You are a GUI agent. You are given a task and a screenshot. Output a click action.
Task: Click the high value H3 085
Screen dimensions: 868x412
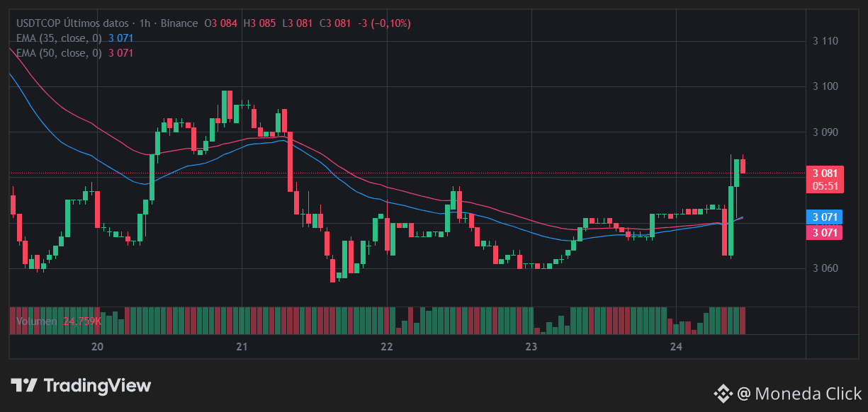(x=259, y=23)
